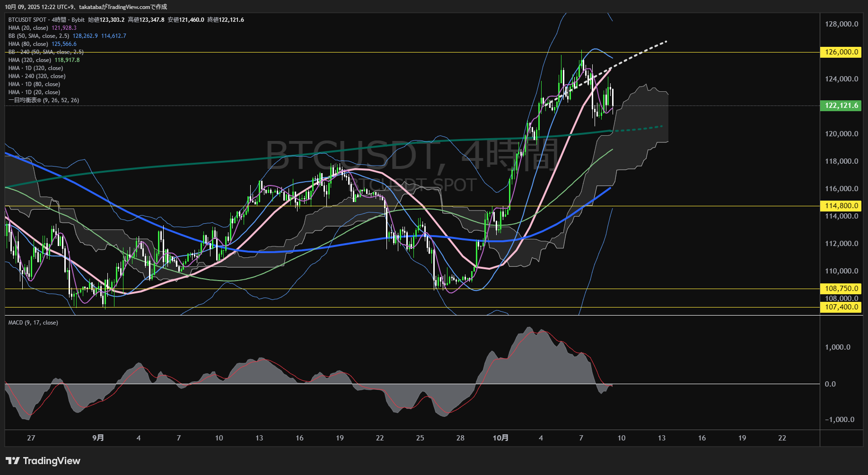Click the 10月 date on time axis
The width and height of the screenshot is (868, 475).
500,438
